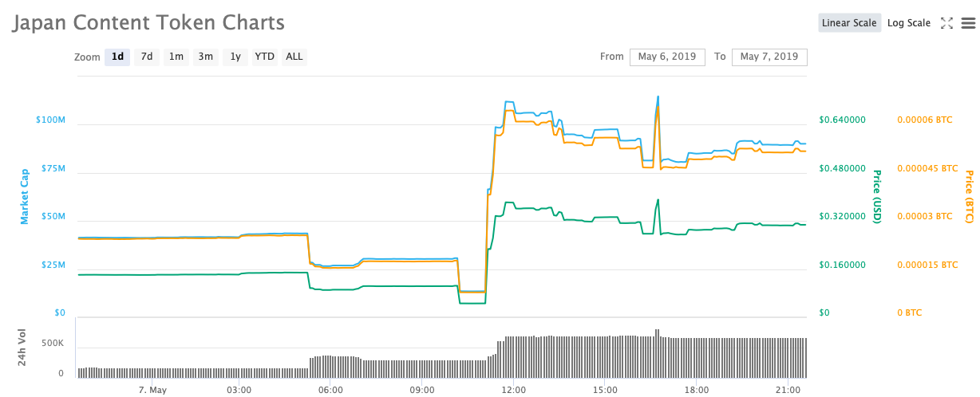Viewport: 980px width, 397px height.
Task: Edit the From date May 6, 2019
Action: [667, 57]
